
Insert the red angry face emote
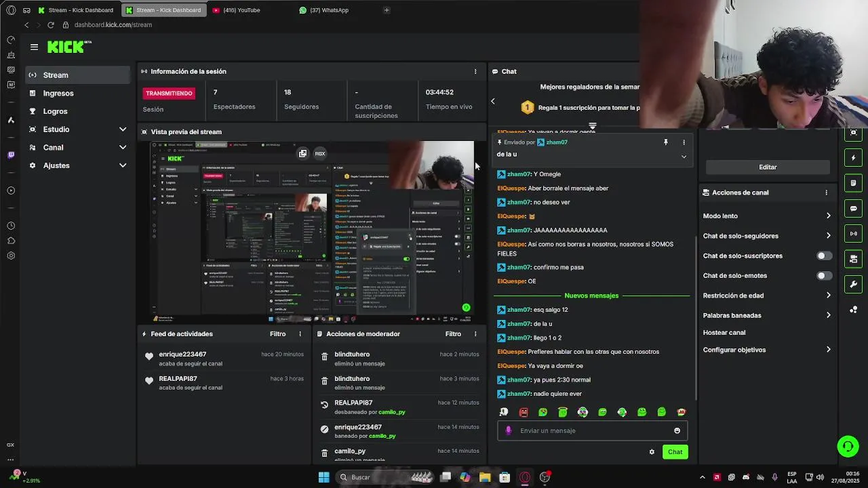coord(524,412)
